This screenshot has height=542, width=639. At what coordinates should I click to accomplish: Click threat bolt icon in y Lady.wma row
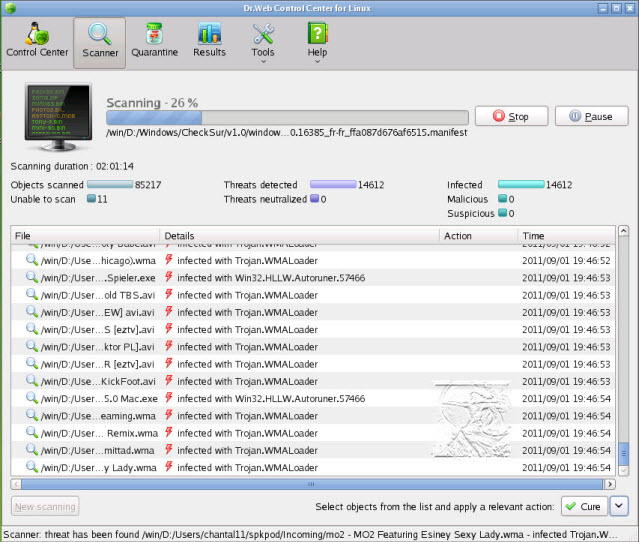pyautogui.click(x=169, y=467)
